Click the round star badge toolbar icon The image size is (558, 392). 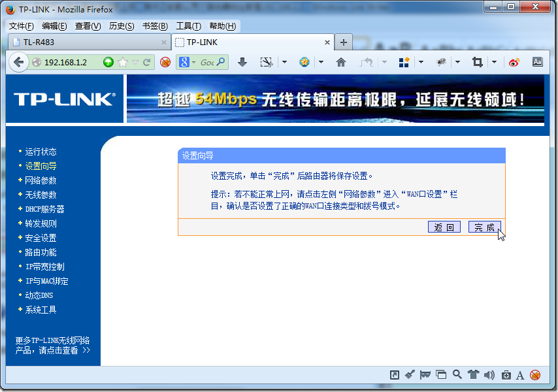(304, 62)
